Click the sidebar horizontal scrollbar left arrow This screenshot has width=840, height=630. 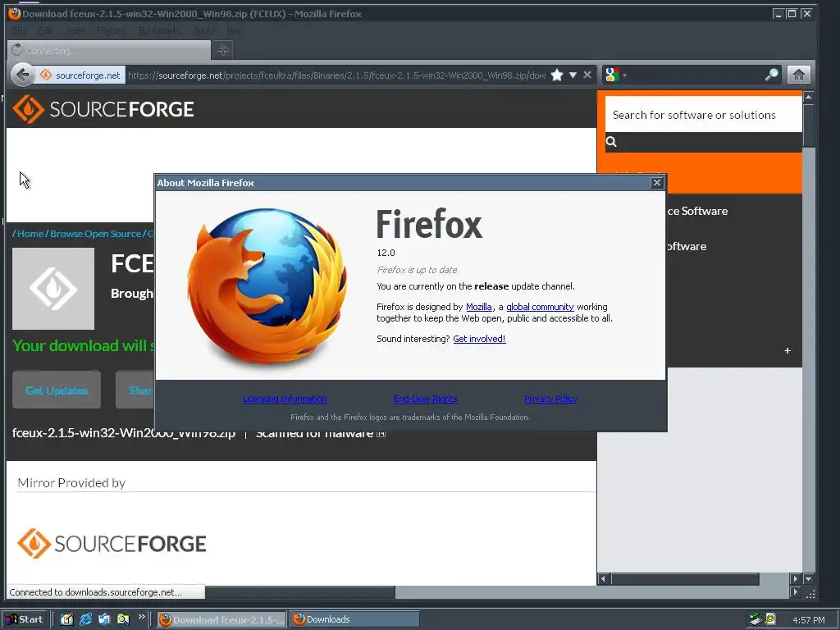[x=604, y=578]
